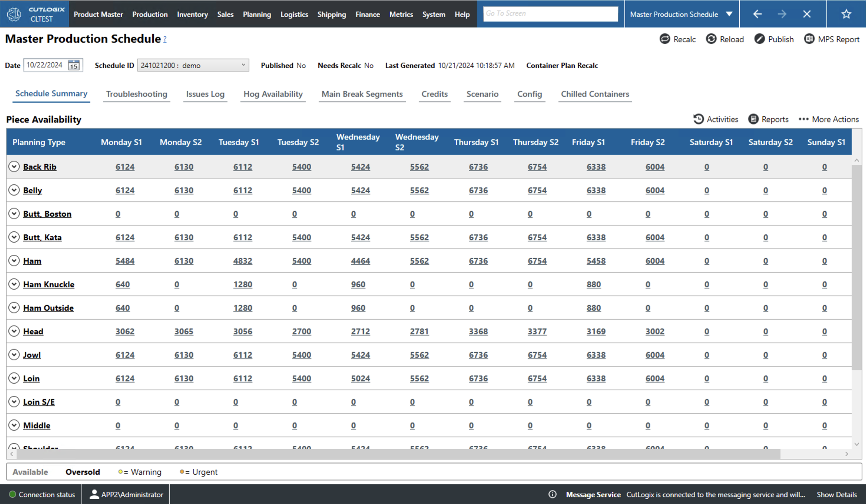Open the MPS Report icon
The image size is (866, 504).
(809, 39)
